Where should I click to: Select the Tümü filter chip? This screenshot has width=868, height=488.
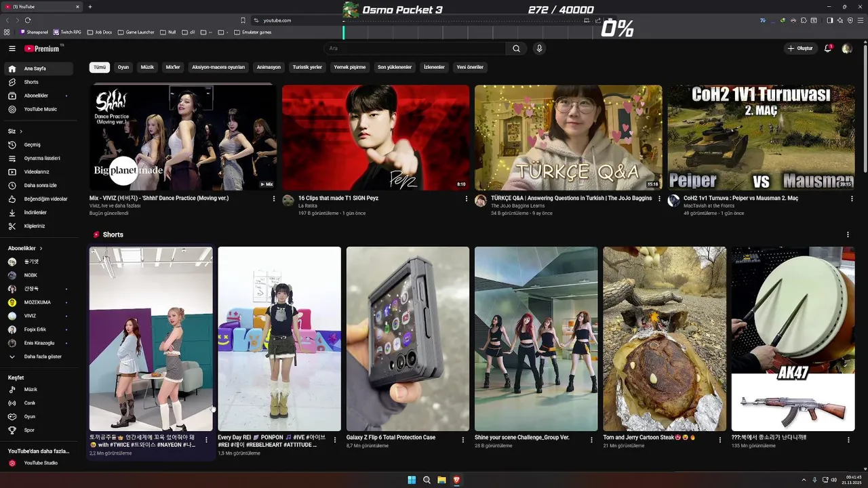coord(100,67)
